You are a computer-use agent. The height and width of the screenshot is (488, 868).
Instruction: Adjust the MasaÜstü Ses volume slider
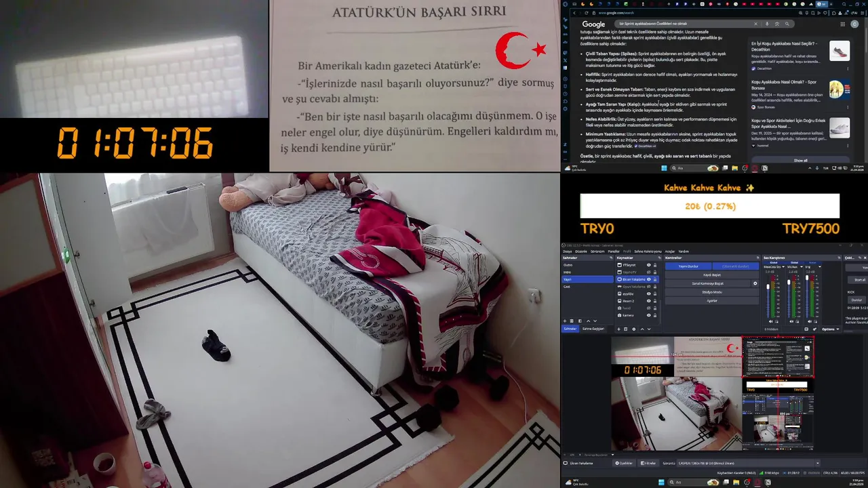768,287
